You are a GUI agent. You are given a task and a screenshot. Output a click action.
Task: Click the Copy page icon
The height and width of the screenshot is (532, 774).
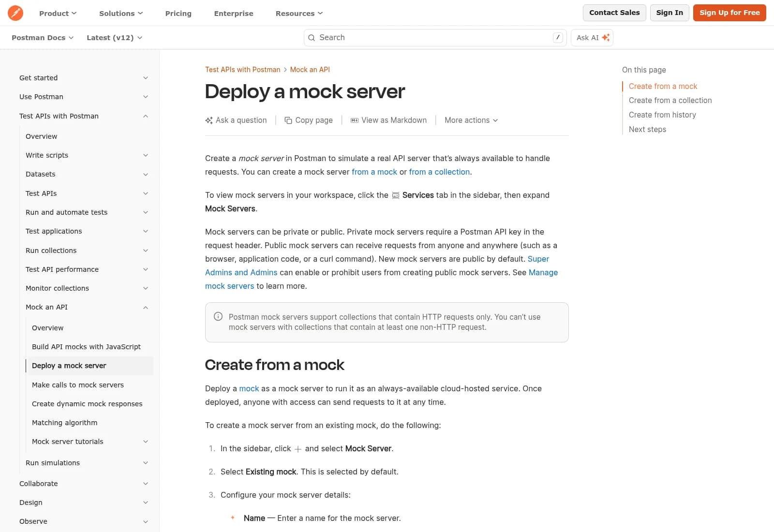point(288,120)
